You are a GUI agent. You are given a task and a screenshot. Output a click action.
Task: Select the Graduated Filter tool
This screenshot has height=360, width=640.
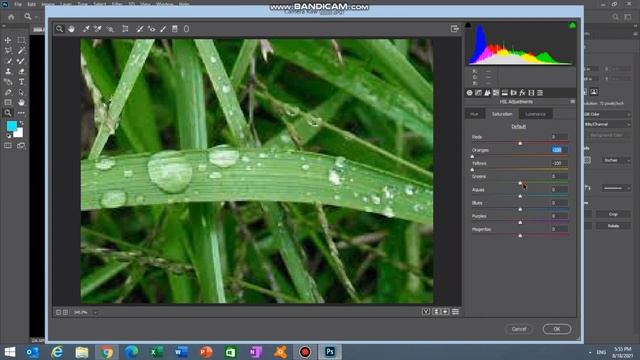coord(175,29)
